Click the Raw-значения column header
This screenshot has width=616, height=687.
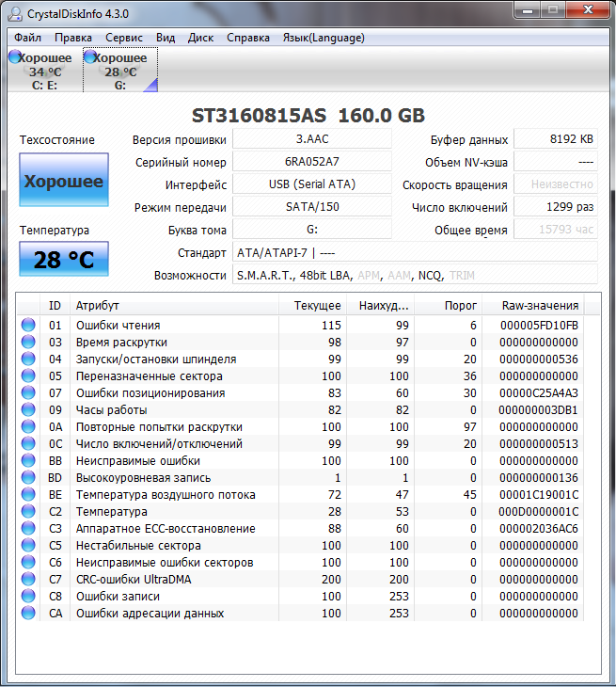click(532, 305)
